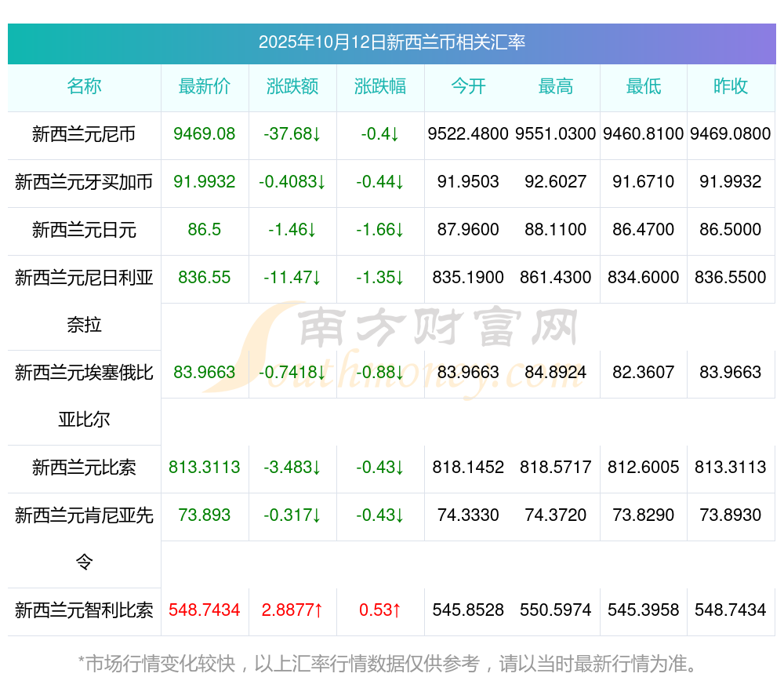Screen dimensions: 784x688
Task: Click the 最高 column header
Action: pos(556,86)
